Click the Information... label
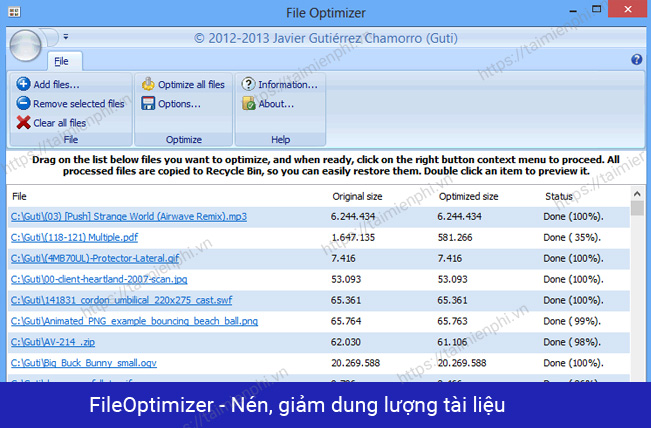This screenshot has height=428, width=651. click(x=288, y=84)
